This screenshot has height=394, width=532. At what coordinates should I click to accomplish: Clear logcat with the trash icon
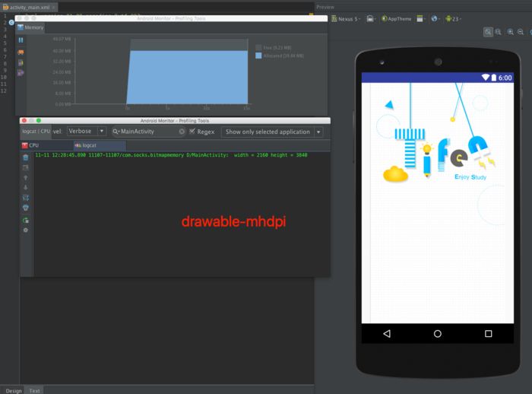pyautogui.click(x=25, y=157)
